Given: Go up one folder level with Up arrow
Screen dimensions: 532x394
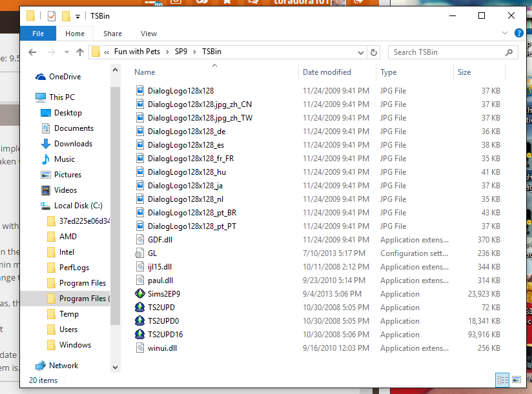Looking at the screenshot, I should 80,52.
